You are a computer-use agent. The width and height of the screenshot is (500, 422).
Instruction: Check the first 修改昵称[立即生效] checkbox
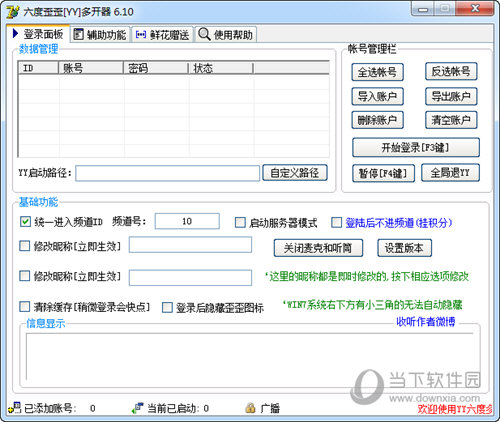point(25,246)
